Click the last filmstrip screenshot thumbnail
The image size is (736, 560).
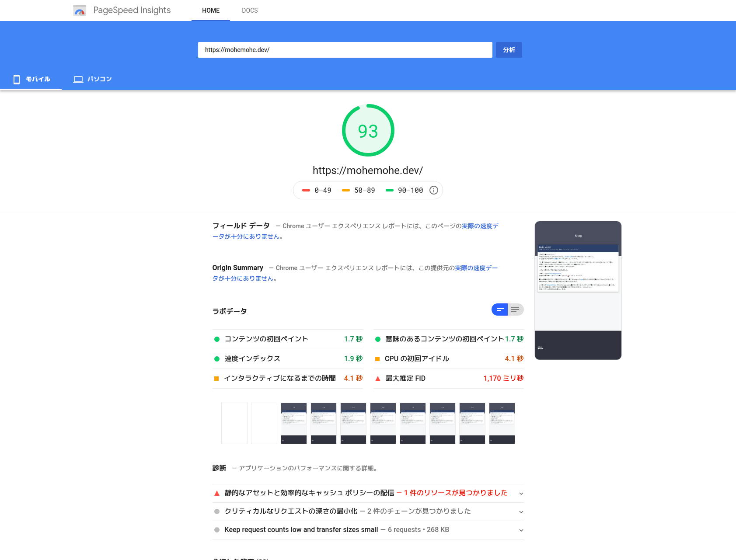pos(502,423)
